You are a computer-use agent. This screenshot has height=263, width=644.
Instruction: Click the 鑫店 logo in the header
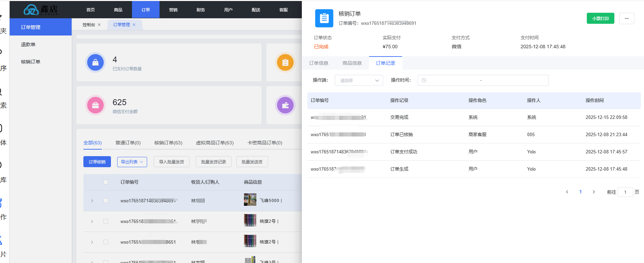pos(41,10)
